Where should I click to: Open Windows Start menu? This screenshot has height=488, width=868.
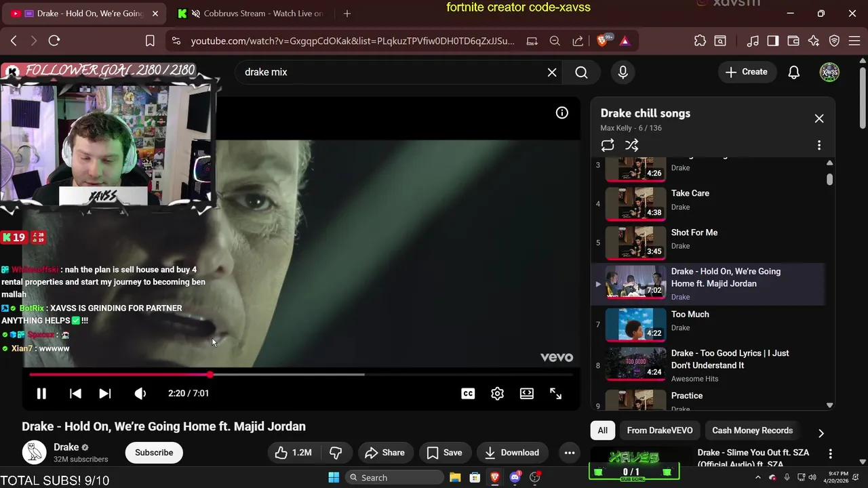pyautogui.click(x=334, y=477)
